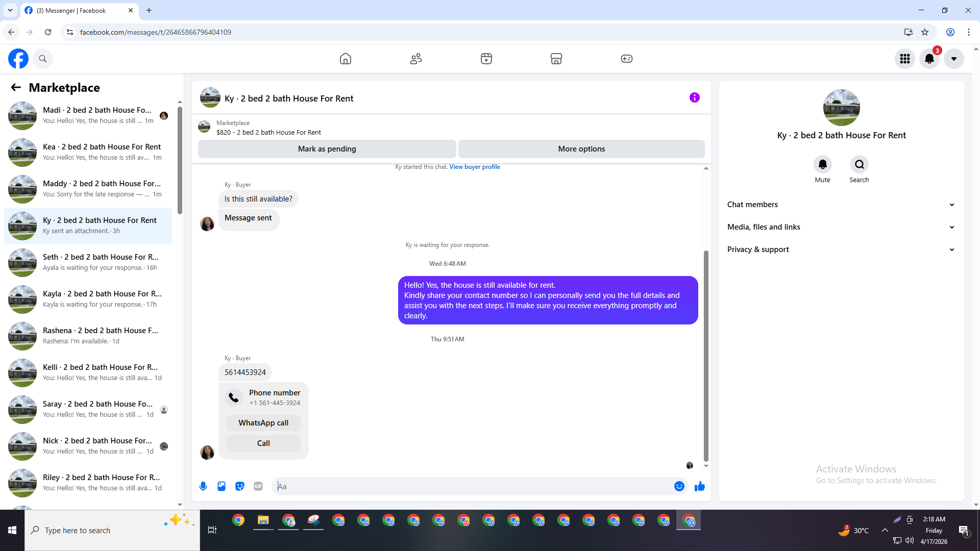
Task: Open Task View on the taskbar
Action: point(212,531)
